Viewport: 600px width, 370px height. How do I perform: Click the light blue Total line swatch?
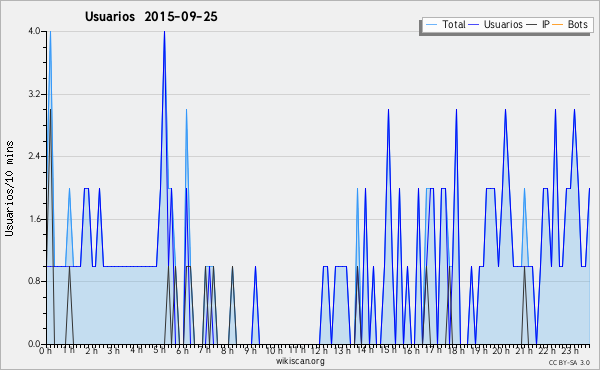coord(431,25)
